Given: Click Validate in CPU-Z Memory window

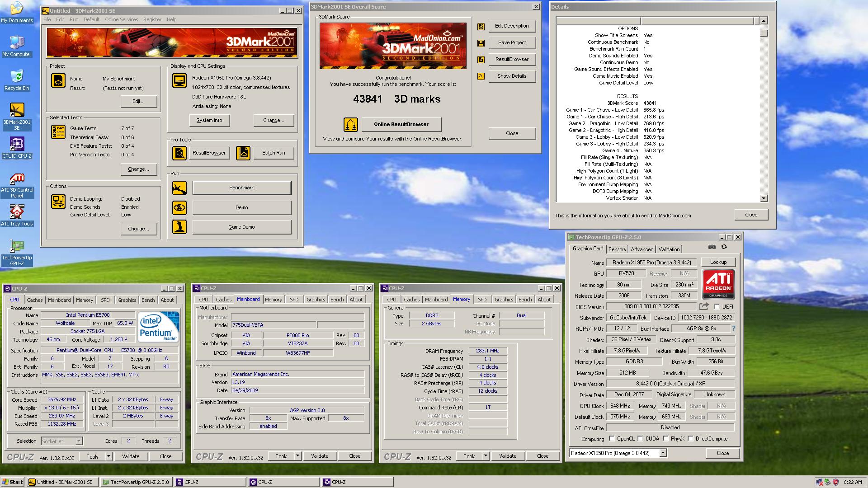Looking at the screenshot, I should pyautogui.click(x=507, y=456).
